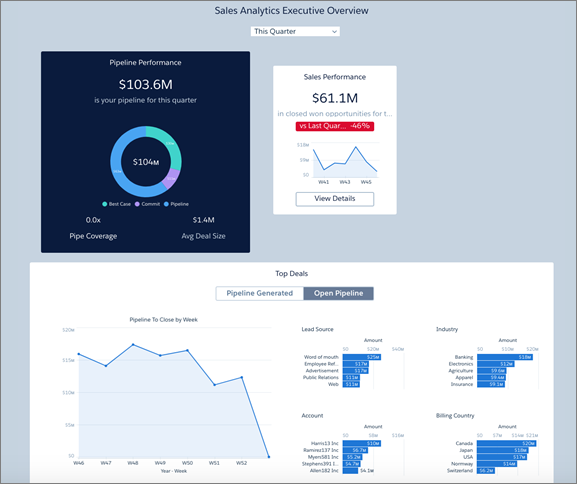
Task: Click the Switzerland billing country bar
Action: [486, 470]
